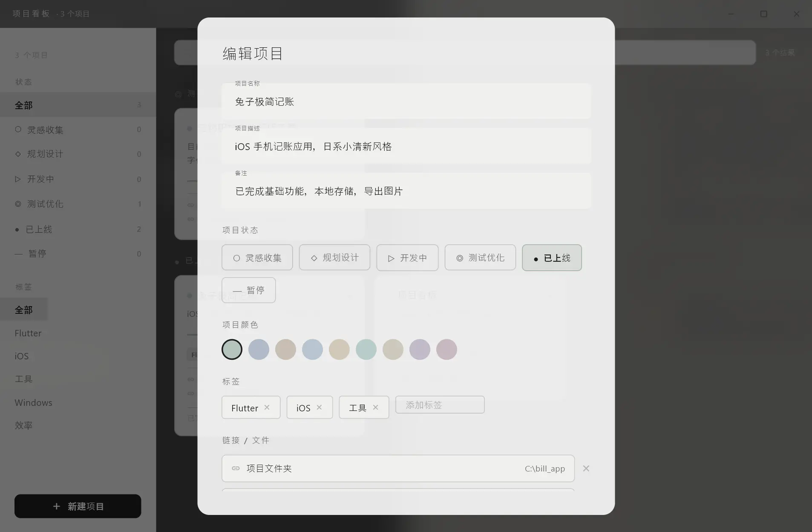Filter sidebar by 暂停 status
812x532 pixels.
pyautogui.click(x=78, y=254)
